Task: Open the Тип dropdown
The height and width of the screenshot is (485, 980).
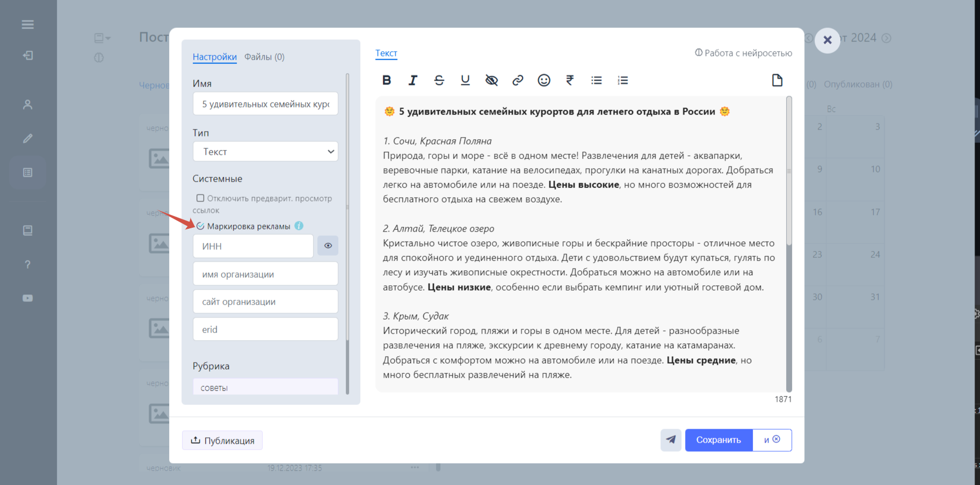Action: pos(265,151)
